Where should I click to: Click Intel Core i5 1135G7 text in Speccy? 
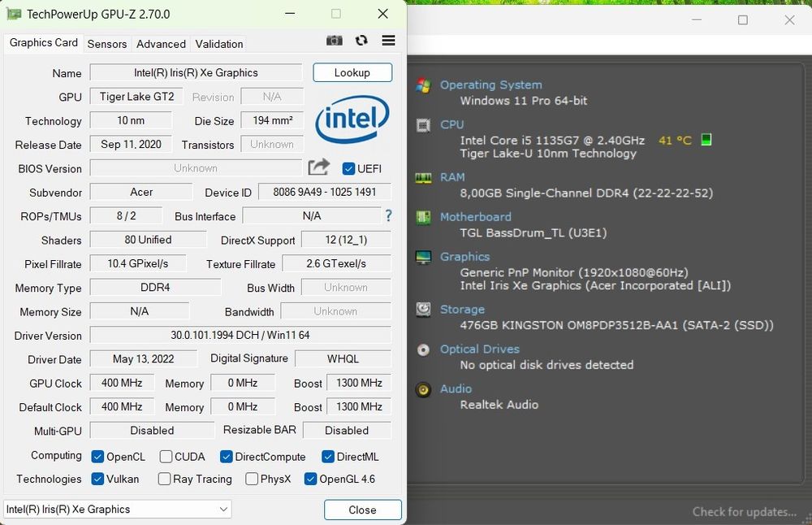tap(552, 140)
